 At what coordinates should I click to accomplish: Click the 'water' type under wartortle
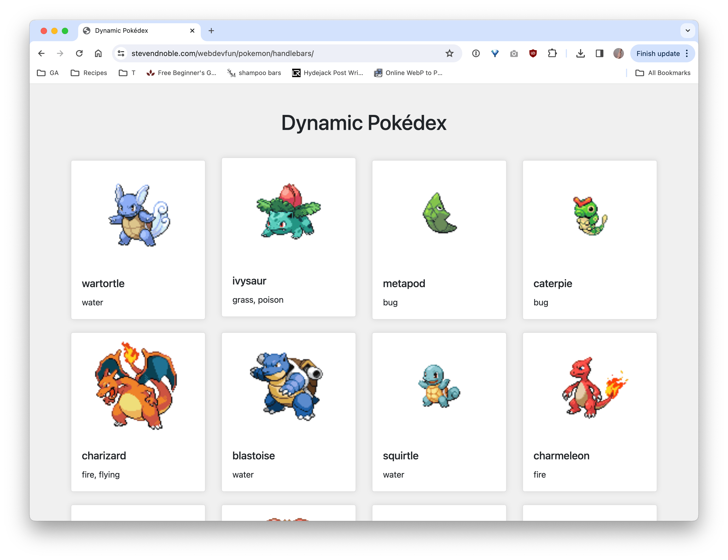[x=92, y=303]
